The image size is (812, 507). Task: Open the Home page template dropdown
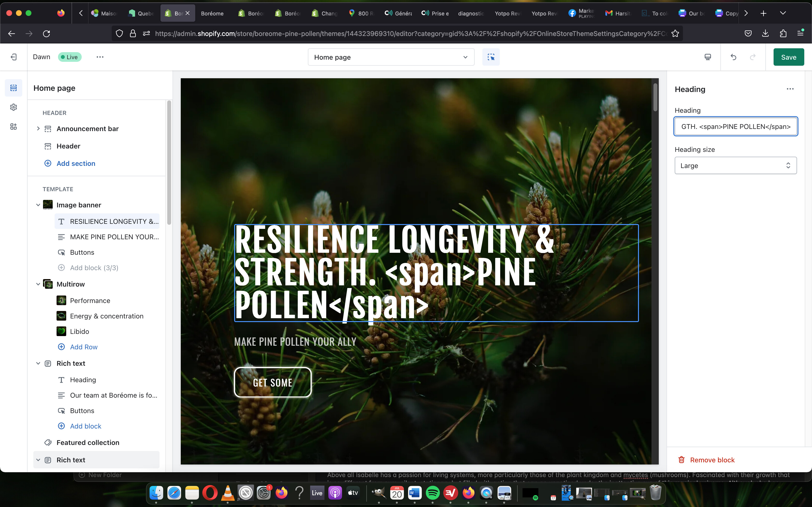point(391,57)
